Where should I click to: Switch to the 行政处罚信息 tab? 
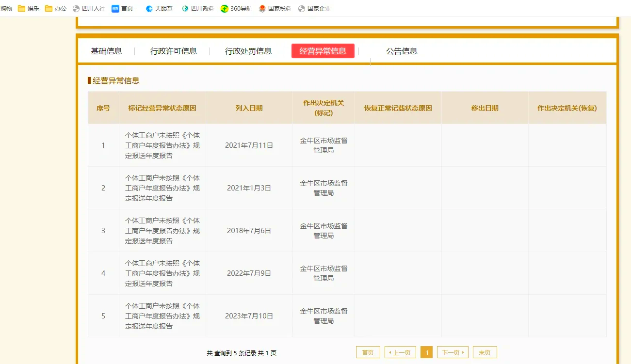[x=248, y=51]
